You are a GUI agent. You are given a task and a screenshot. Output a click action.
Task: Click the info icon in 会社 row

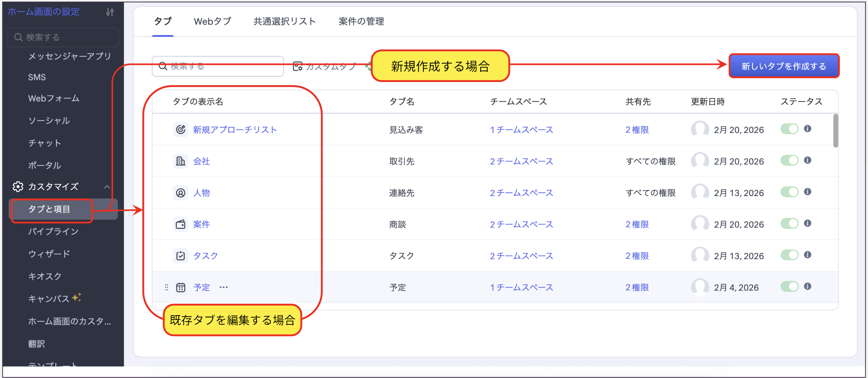coord(807,160)
